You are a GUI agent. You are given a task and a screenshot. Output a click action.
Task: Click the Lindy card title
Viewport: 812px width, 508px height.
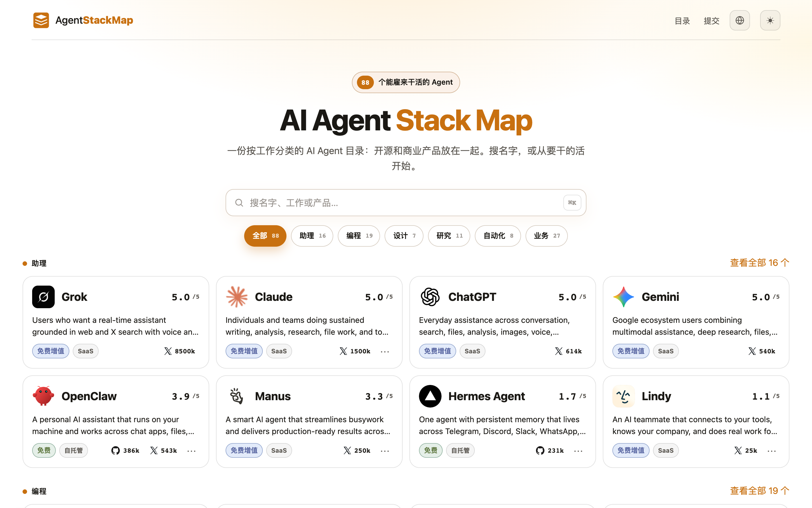[x=656, y=397]
